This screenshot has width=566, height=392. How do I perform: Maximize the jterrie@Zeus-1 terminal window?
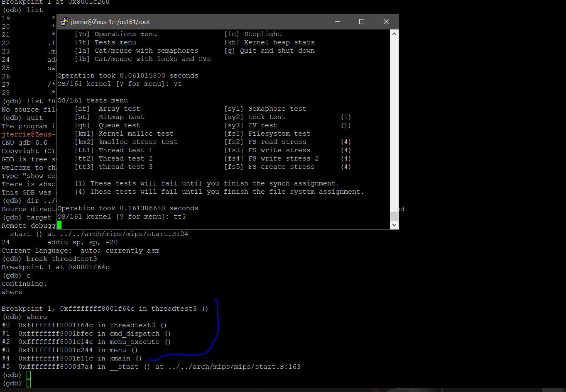coord(362,22)
